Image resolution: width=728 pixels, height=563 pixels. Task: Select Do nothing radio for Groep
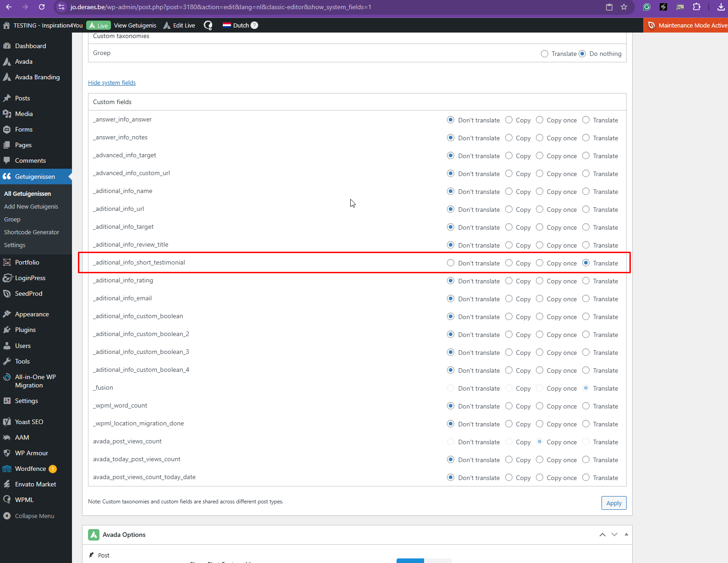(582, 54)
